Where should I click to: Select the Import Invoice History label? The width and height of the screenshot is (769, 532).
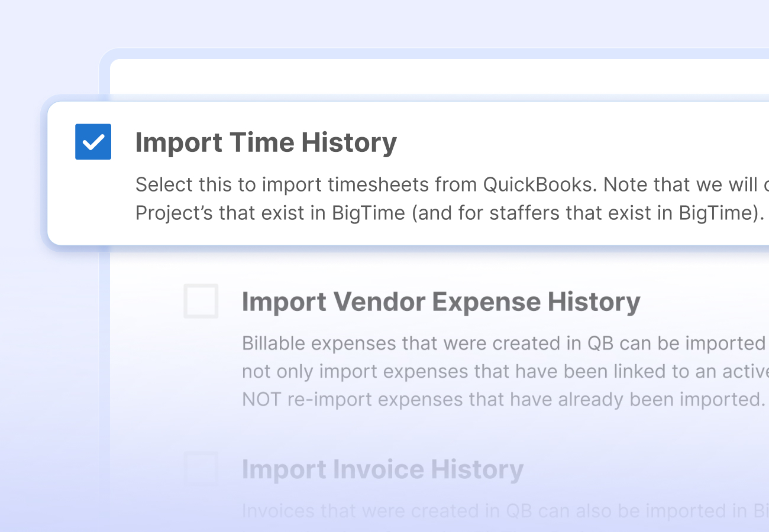(382, 469)
